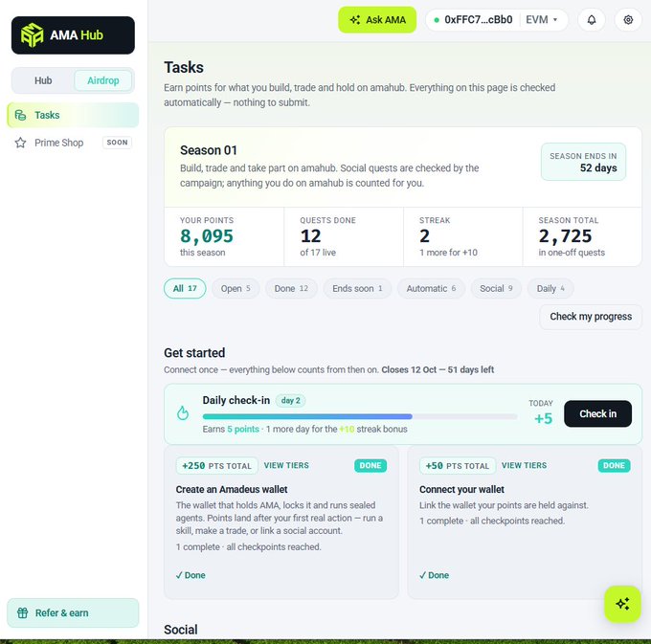Click the Social section heading
Viewport: 651px width, 644px height.
tap(181, 630)
